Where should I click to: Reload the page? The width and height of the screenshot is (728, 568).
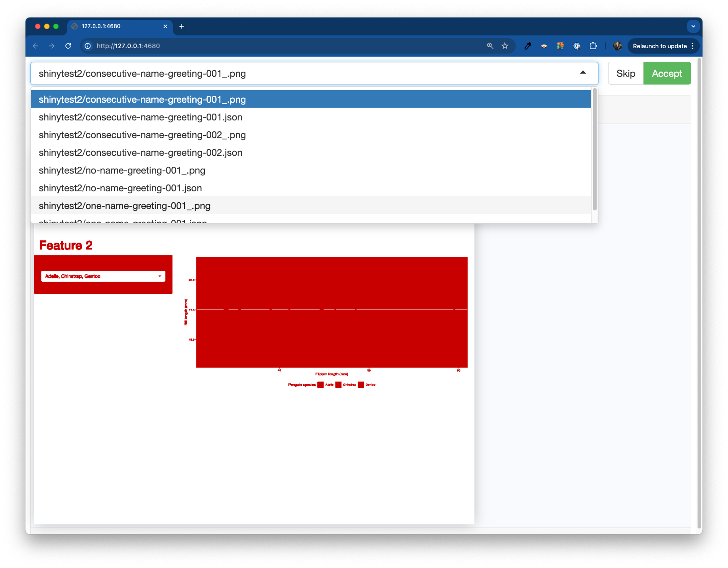point(68,46)
